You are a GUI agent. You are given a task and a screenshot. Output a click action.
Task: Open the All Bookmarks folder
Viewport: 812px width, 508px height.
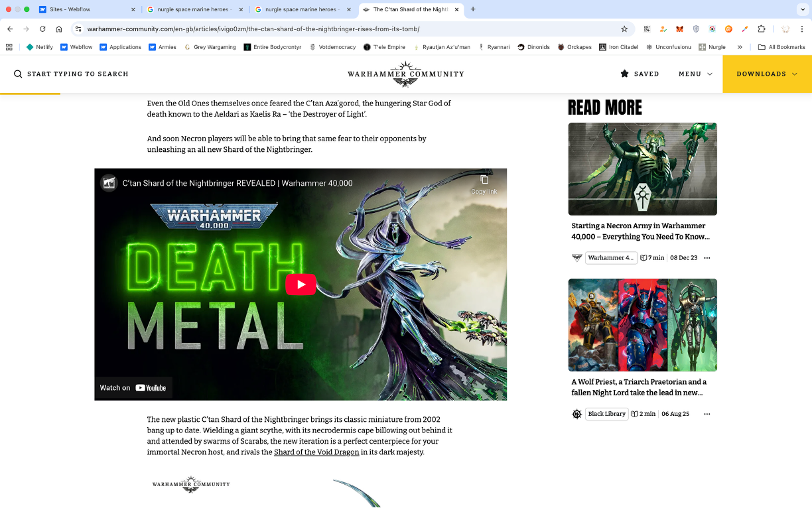[781, 47]
